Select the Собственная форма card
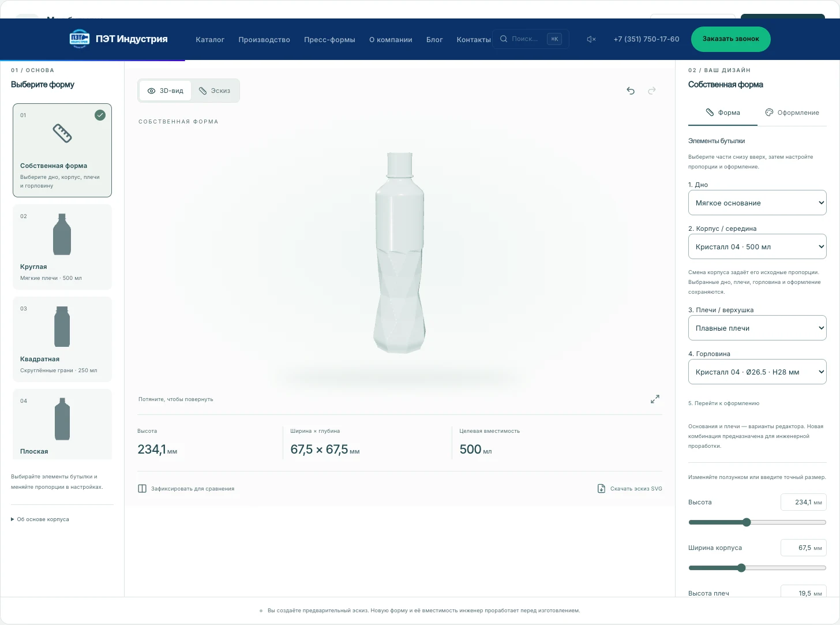The image size is (840, 625). click(x=62, y=150)
